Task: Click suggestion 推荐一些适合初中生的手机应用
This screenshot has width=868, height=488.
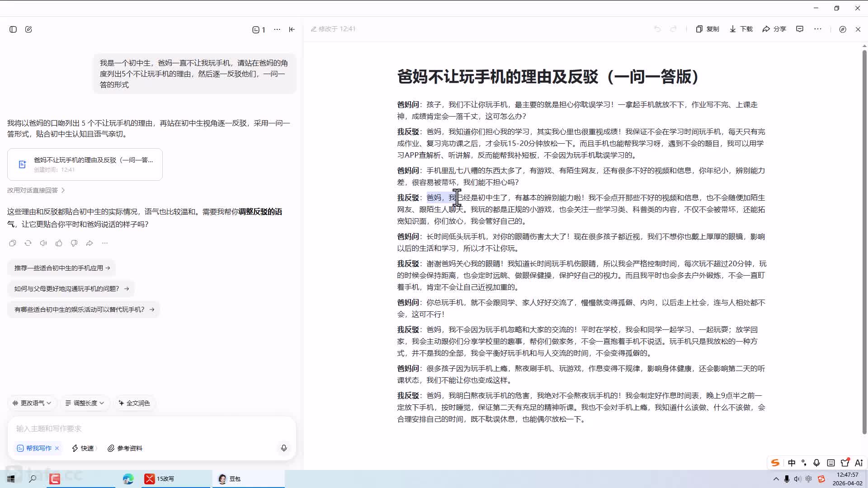Action: [62, 268]
